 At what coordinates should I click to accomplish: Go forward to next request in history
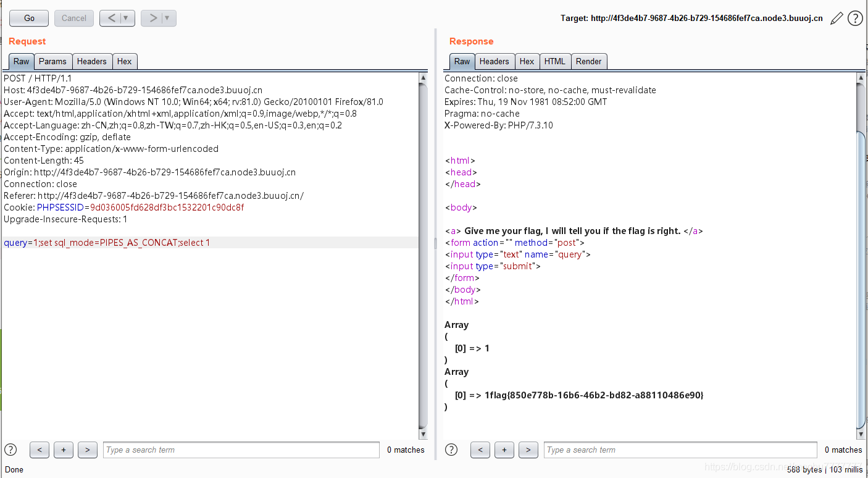pyautogui.click(x=152, y=18)
